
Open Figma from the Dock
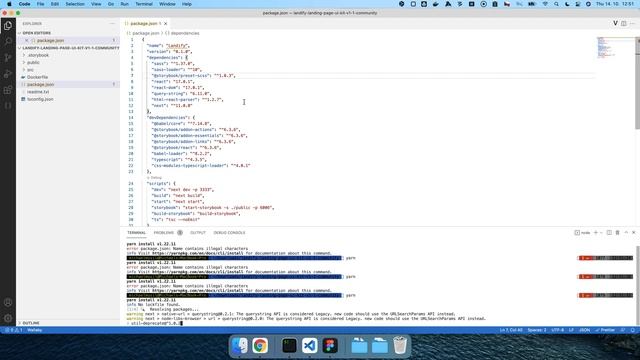pyautogui.click(x=330, y=346)
